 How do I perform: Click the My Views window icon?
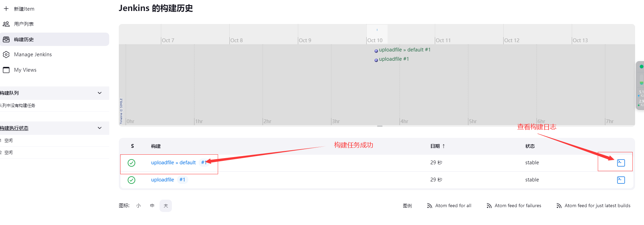point(6,70)
